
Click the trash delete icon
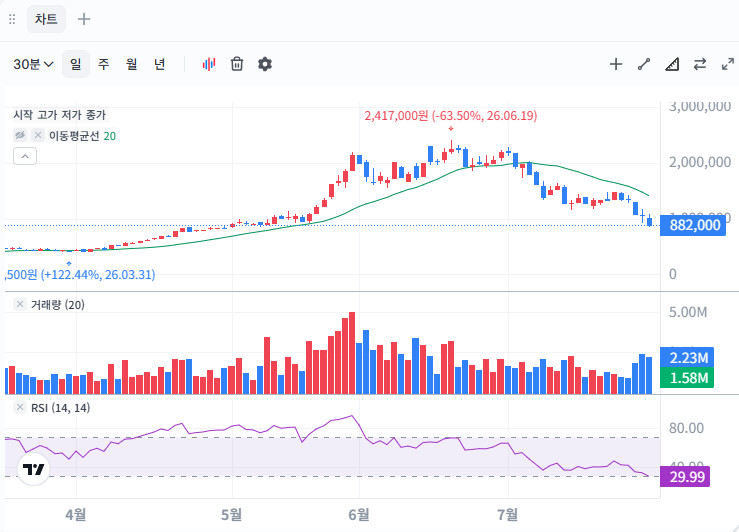tap(237, 64)
